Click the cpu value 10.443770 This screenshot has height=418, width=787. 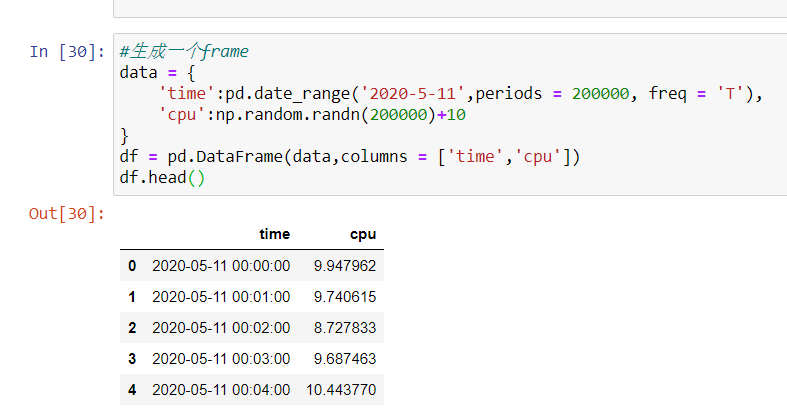[342, 389]
